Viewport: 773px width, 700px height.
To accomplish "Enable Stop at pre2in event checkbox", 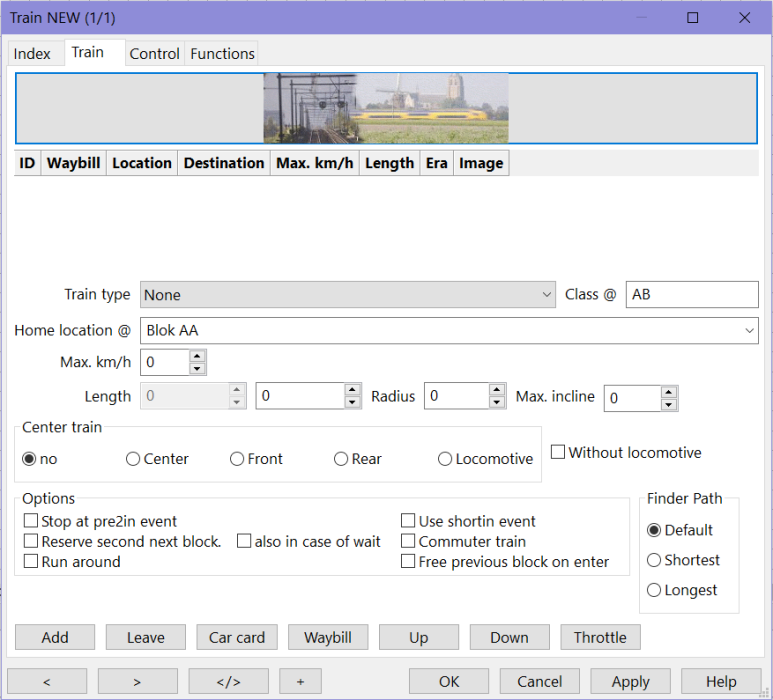I will 32,521.
